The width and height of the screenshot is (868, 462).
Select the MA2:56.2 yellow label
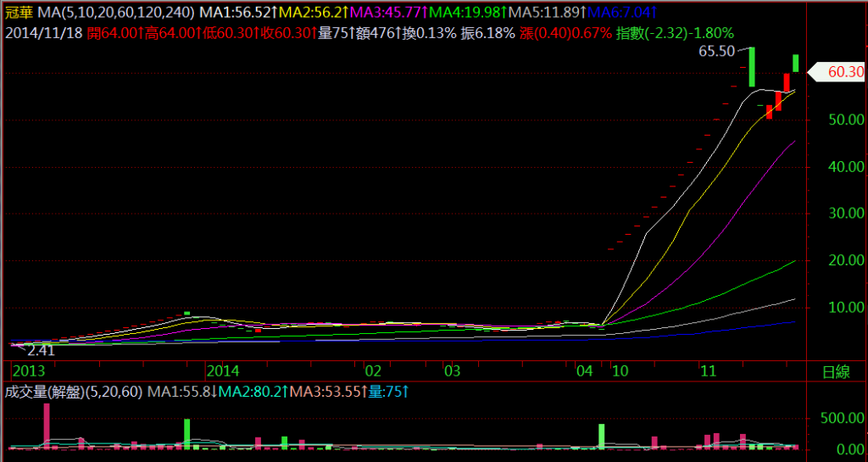[314, 11]
